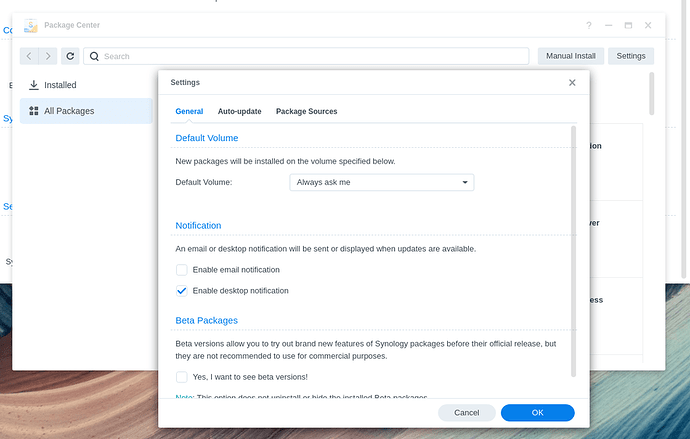Click the package search field

pos(310,57)
